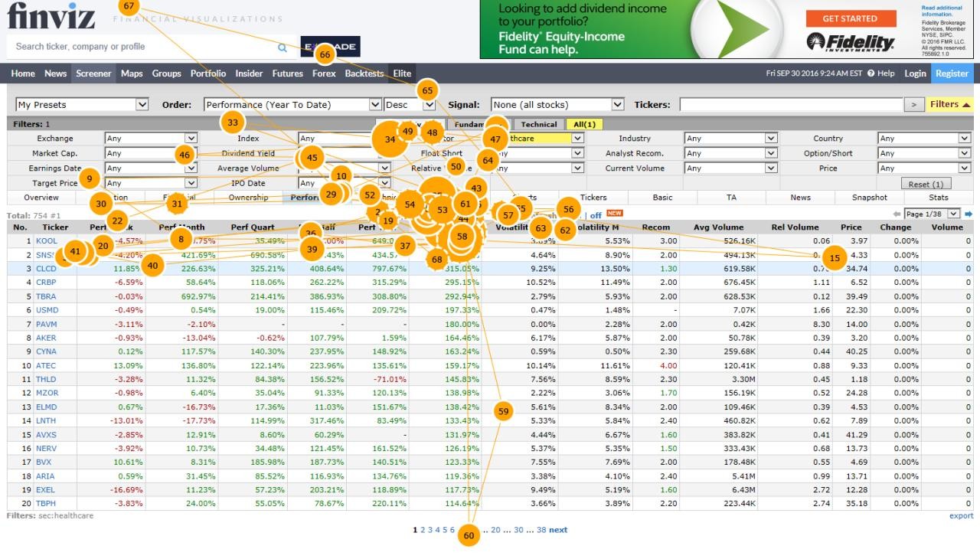980x559 pixels.
Task: Go to next page with blue right arrow
Action: pyautogui.click(x=971, y=214)
